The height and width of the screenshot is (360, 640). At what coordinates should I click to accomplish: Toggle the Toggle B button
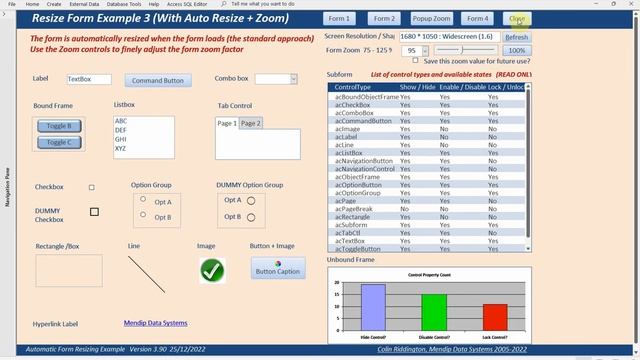59,126
